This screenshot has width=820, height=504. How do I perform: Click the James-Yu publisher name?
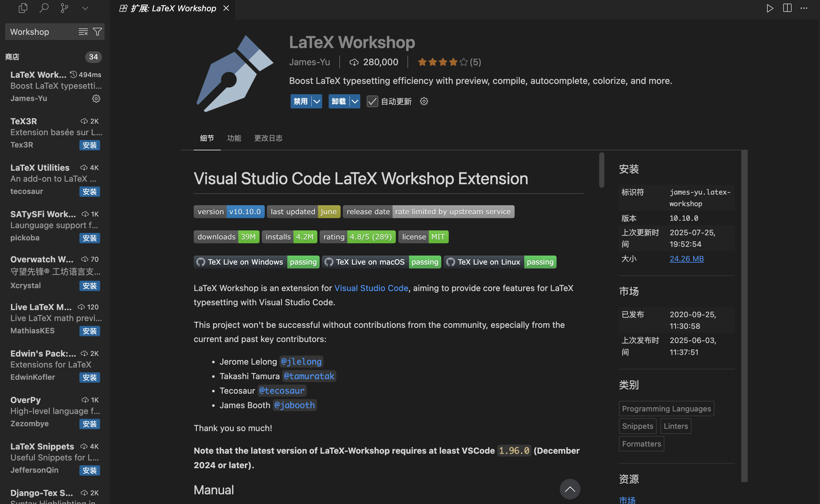click(310, 62)
